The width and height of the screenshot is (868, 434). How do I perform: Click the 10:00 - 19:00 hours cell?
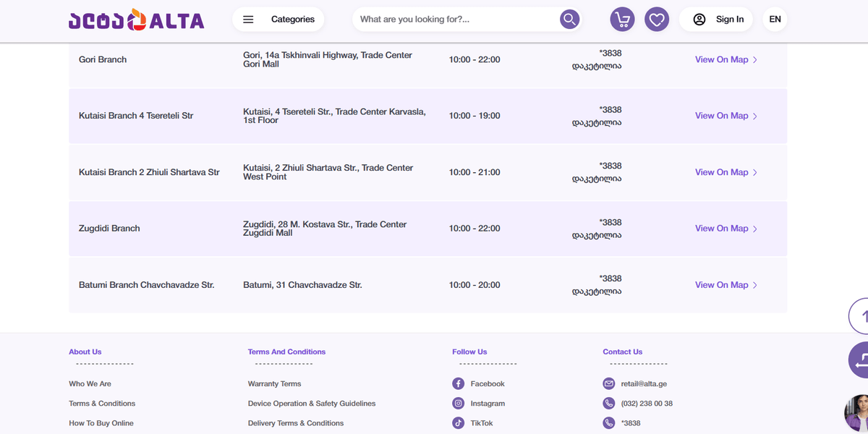(475, 116)
